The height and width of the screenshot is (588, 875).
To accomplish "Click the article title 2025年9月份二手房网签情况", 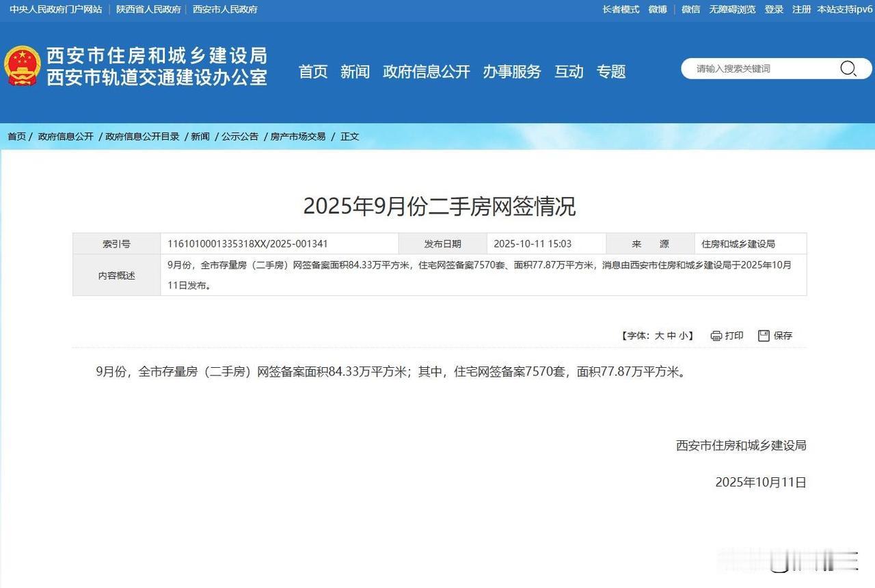I will point(440,206).
